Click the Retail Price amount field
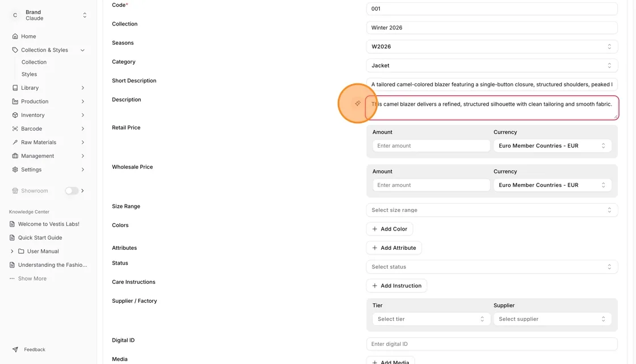Viewport: 636px width, 364px height. [431, 146]
